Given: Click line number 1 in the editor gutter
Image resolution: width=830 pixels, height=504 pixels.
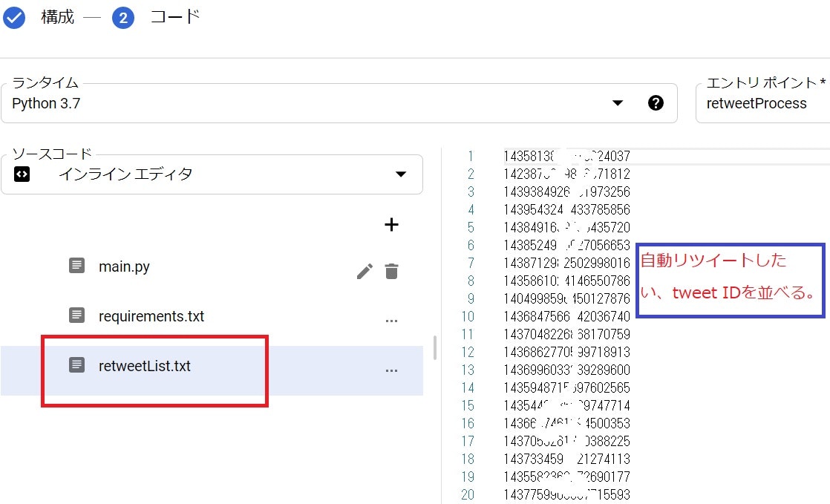Looking at the screenshot, I should pos(470,156).
